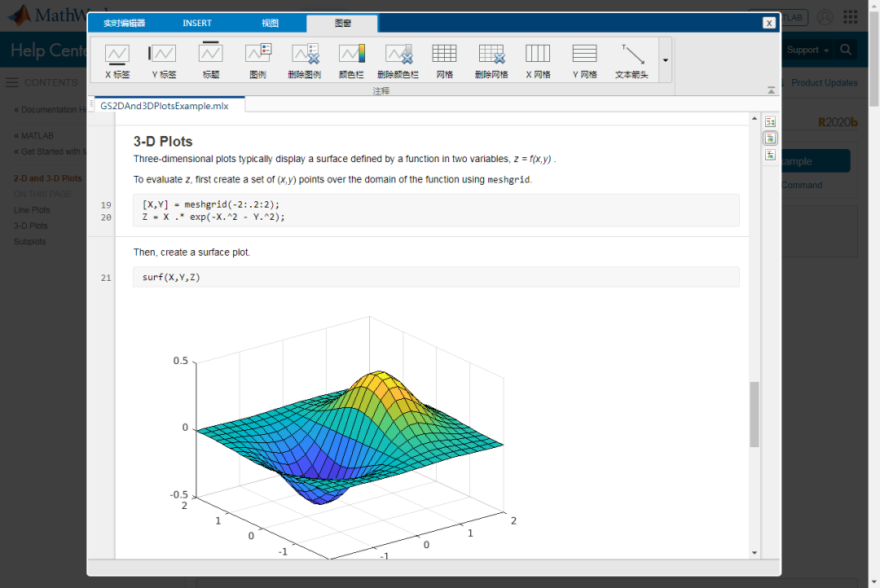Open the user account icon
Screen dimensions: 880x588
[825, 17]
